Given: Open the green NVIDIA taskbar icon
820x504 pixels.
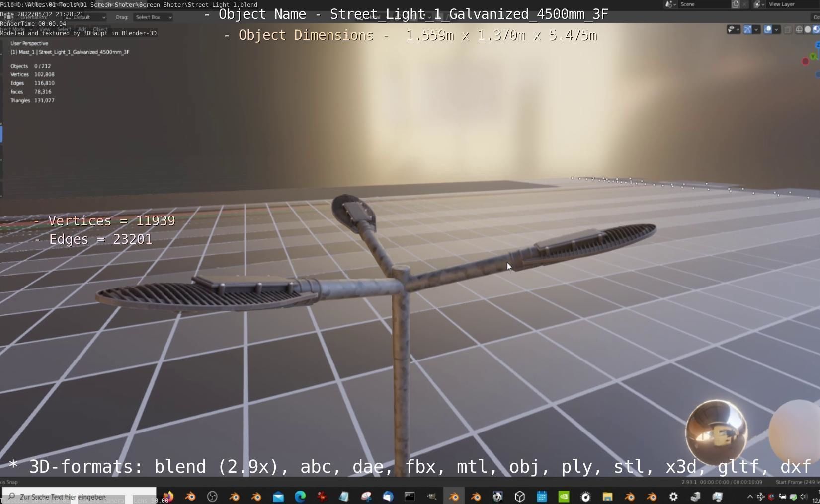Looking at the screenshot, I should tap(564, 496).
